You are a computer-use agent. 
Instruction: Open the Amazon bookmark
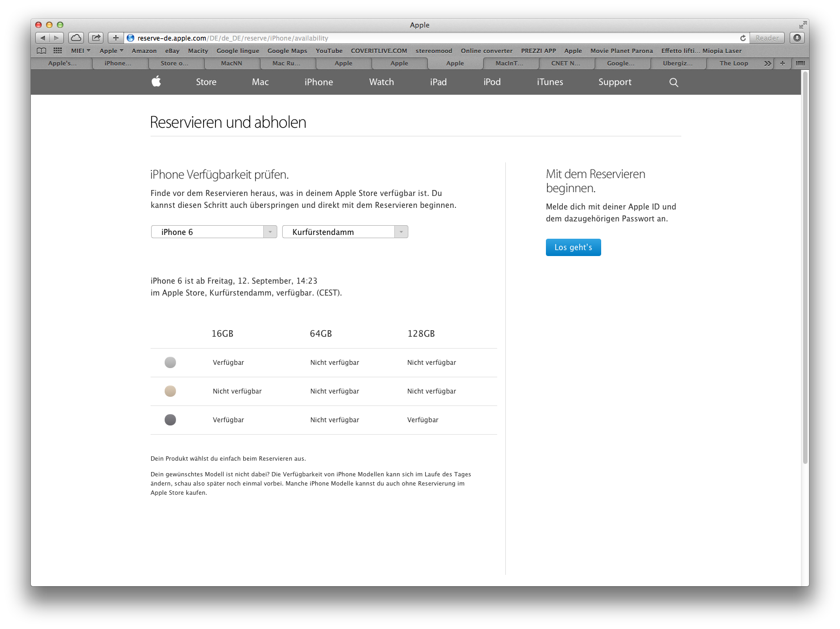point(144,51)
